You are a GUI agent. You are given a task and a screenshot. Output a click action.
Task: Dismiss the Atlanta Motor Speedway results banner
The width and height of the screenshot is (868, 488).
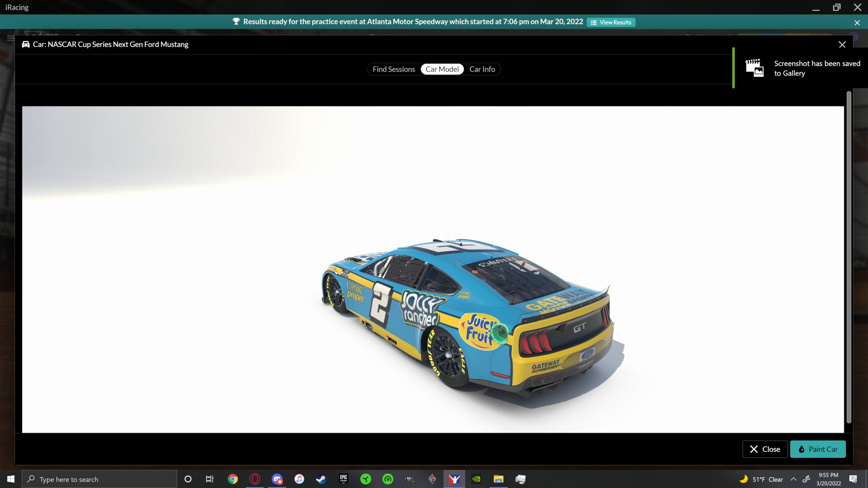[857, 22]
